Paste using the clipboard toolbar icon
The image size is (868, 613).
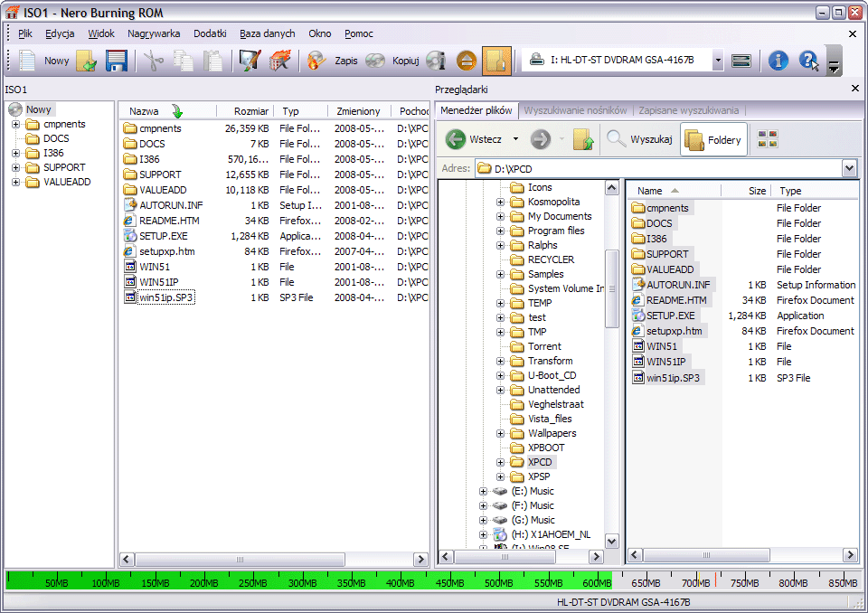tap(212, 61)
